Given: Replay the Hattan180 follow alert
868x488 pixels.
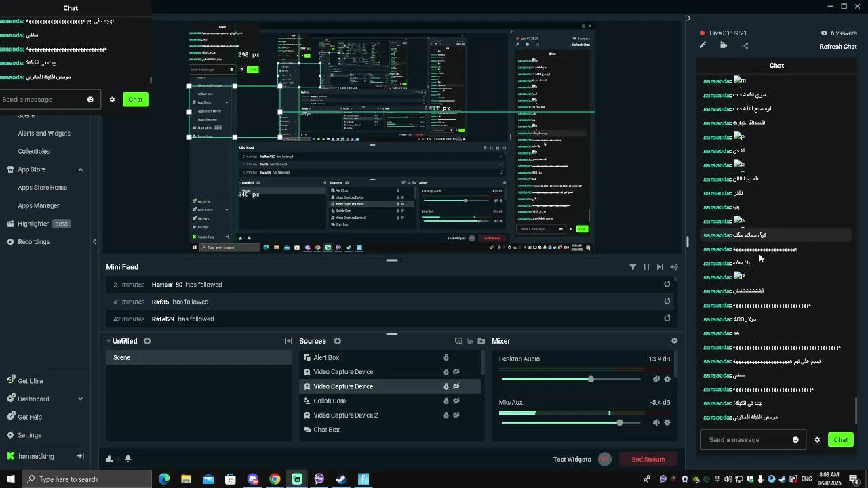Looking at the screenshot, I should 667,285.
